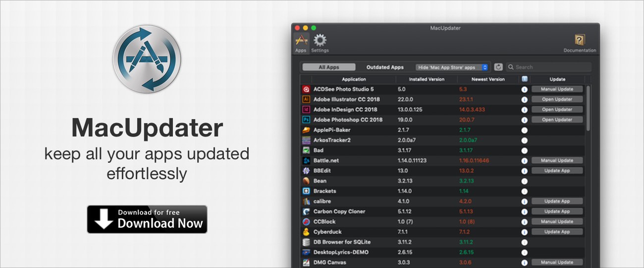Click the CCBlock app icon
This screenshot has width=644, height=268.
click(306, 221)
